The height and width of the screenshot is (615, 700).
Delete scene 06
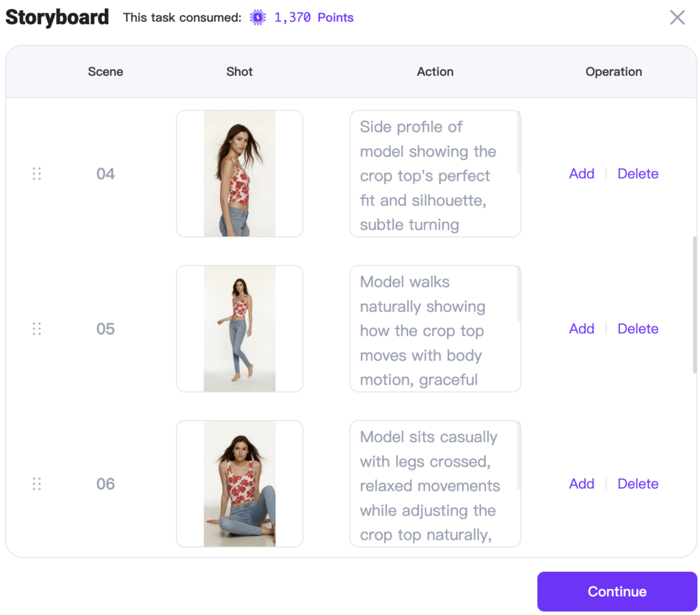[x=638, y=484]
